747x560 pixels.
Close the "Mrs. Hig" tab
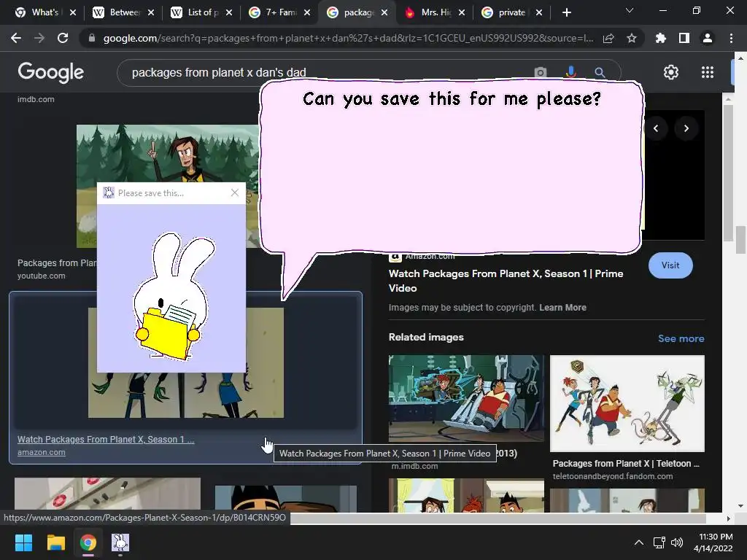coord(461,12)
